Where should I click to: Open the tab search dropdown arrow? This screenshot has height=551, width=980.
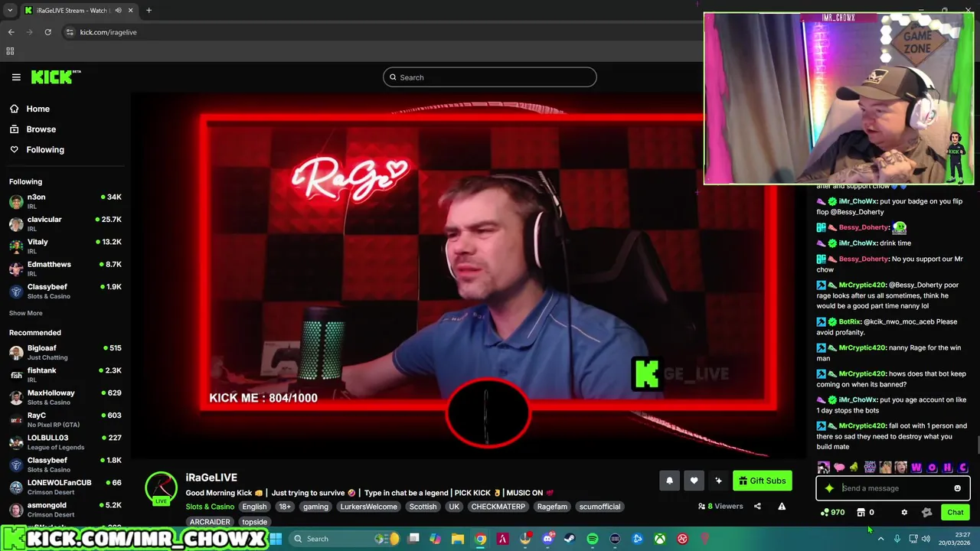pos(10,11)
